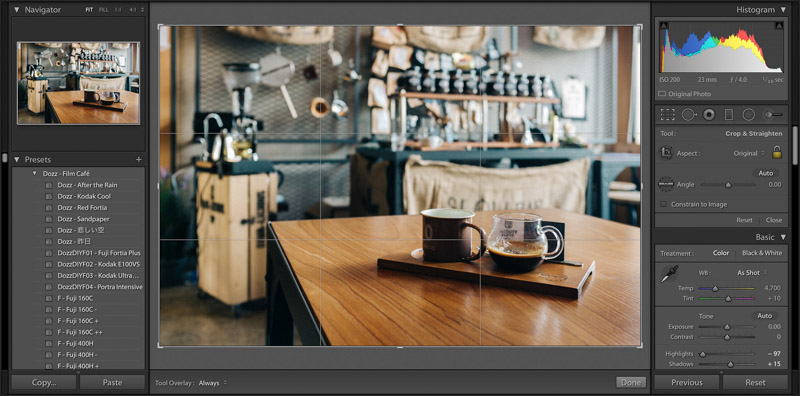Close the Crop & Straighten tool panel
This screenshot has width=800, height=396.
pos(773,220)
